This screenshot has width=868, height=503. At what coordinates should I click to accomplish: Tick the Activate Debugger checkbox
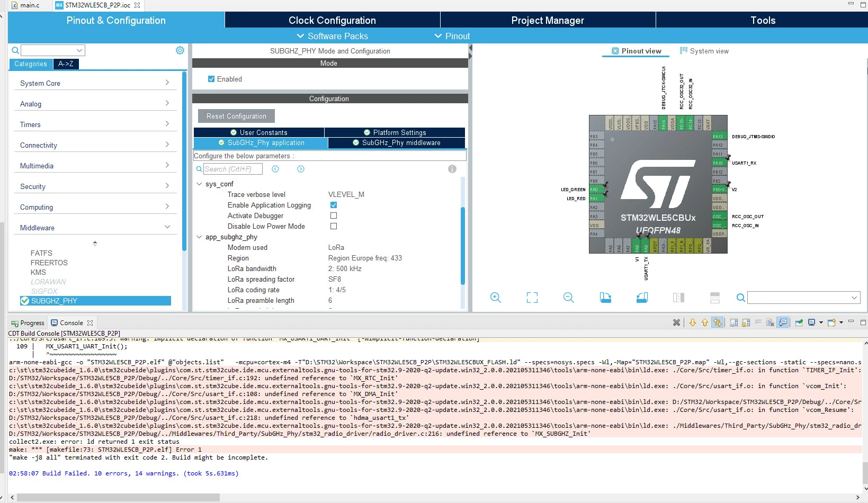[334, 215]
